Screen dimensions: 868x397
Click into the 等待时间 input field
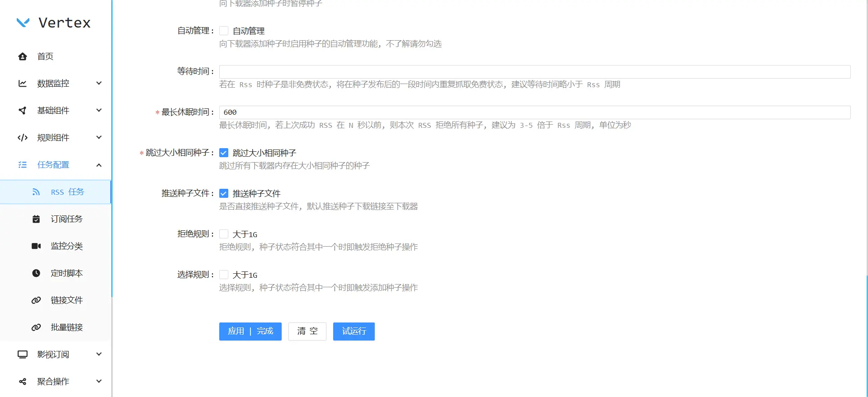coord(534,72)
